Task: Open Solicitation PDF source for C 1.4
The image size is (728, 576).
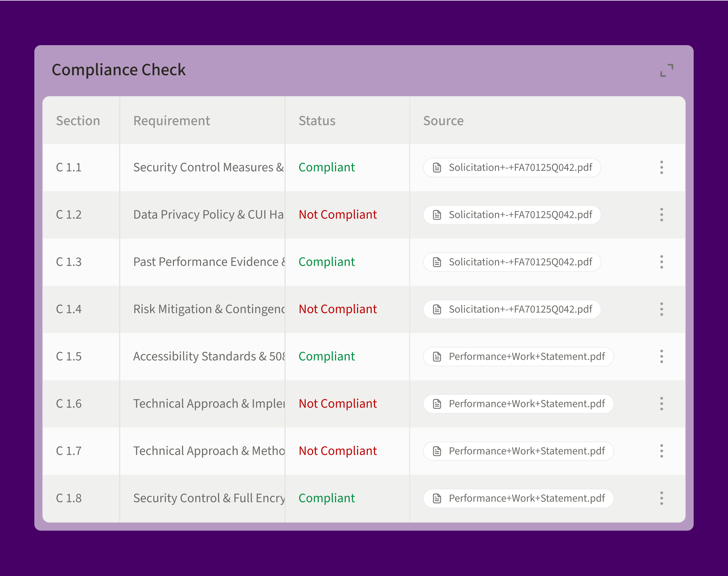Action: tap(512, 309)
